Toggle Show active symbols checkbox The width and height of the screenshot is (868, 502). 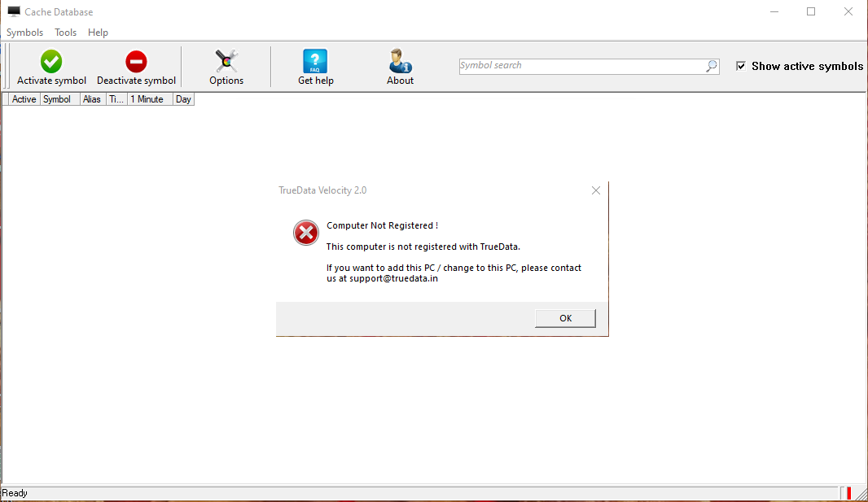tap(741, 67)
